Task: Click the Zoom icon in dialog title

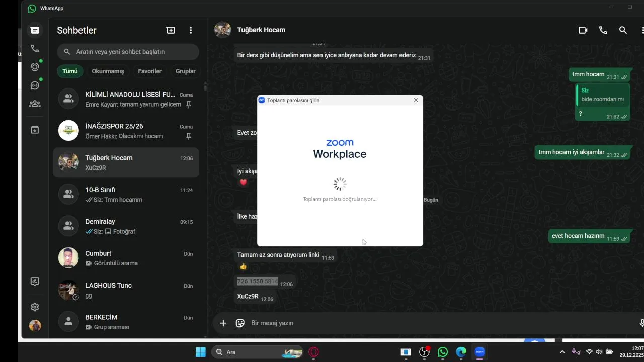Action: pos(262,100)
